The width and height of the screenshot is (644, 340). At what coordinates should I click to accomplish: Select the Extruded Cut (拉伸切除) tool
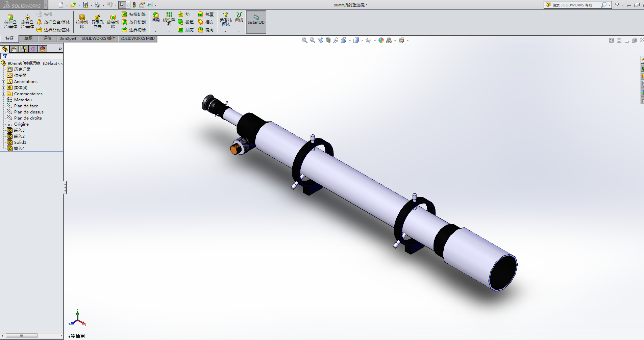tap(82, 22)
